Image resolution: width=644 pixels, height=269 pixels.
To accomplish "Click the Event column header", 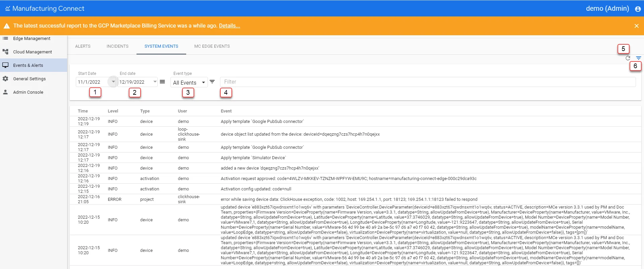I will (x=226, y=111).
